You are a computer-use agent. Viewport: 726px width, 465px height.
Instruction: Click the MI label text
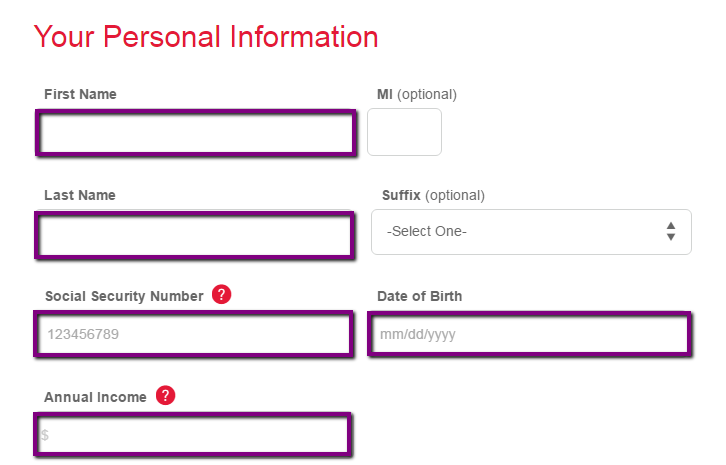point(384,94)
